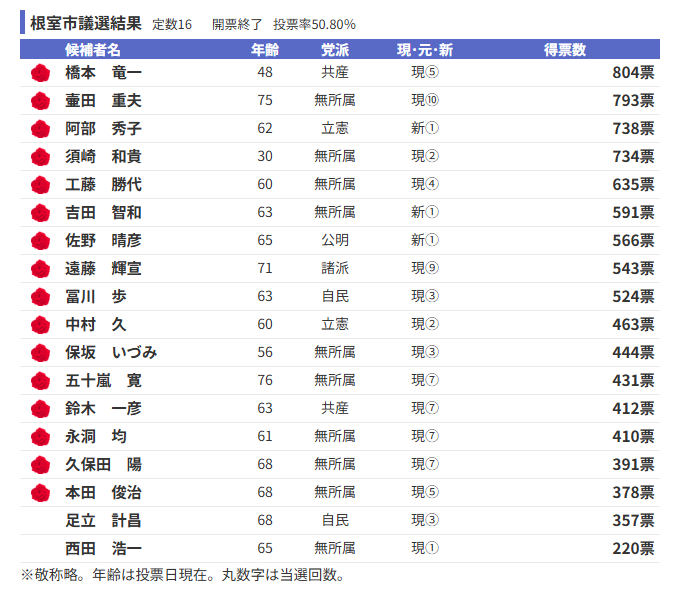Click the 現･元･新 column header
675x591 pixels.
pos(425,50)
